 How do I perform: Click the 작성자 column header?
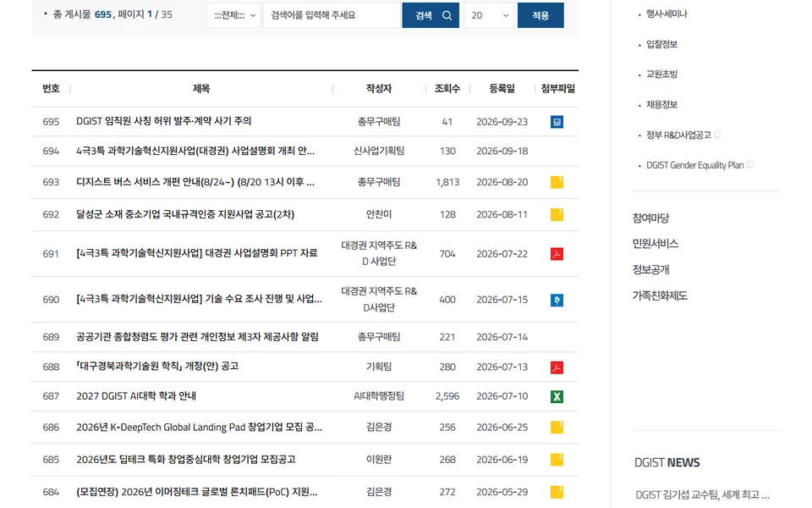tap(379, 89)
